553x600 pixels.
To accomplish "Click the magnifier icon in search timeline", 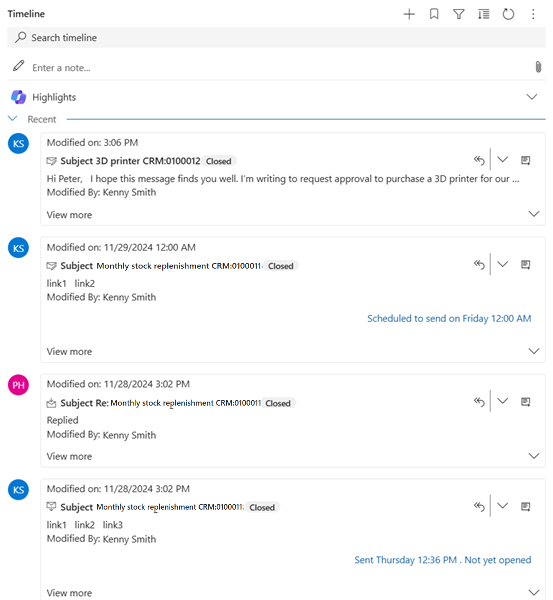I will tap(20, 37).
